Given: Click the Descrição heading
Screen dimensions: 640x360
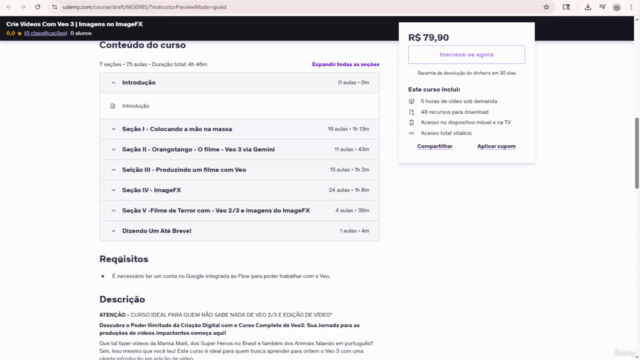Looking at the screenshot, I should (122, 300).
